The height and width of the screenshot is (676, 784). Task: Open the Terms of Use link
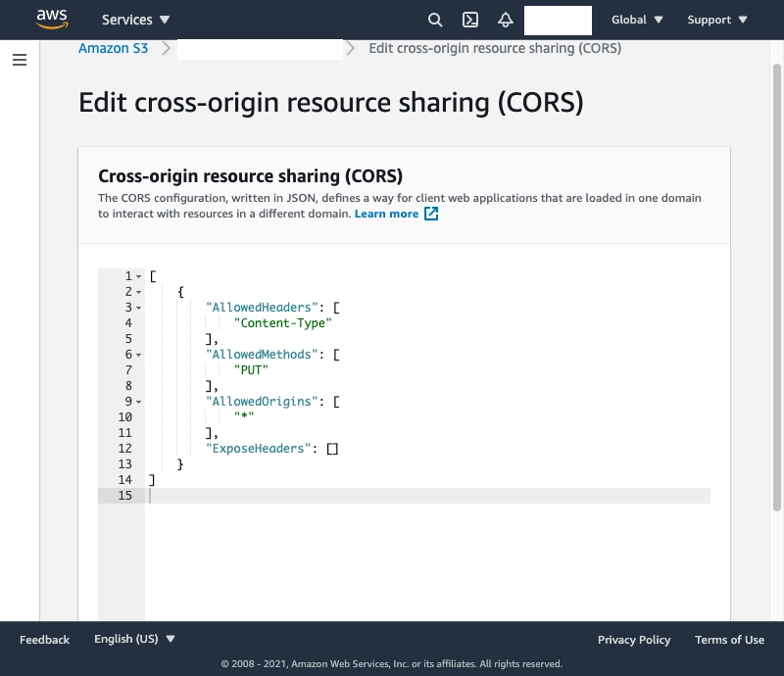click(x=729, y=640)
